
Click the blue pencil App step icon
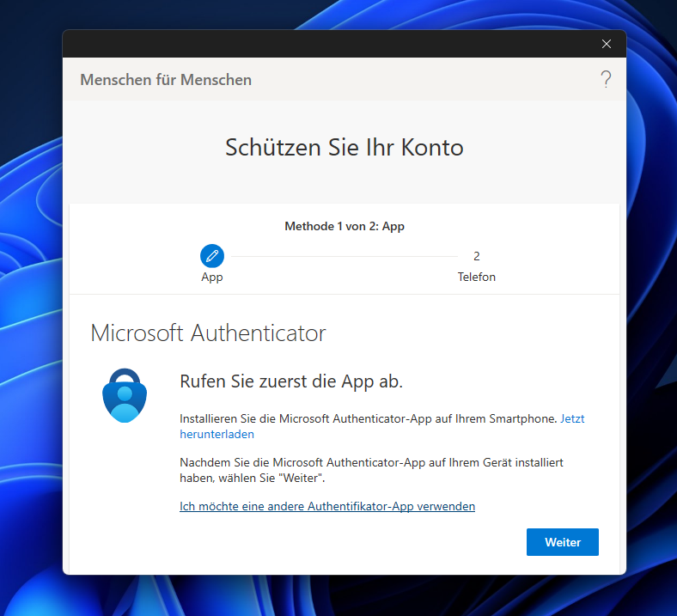tap(212, 256)
